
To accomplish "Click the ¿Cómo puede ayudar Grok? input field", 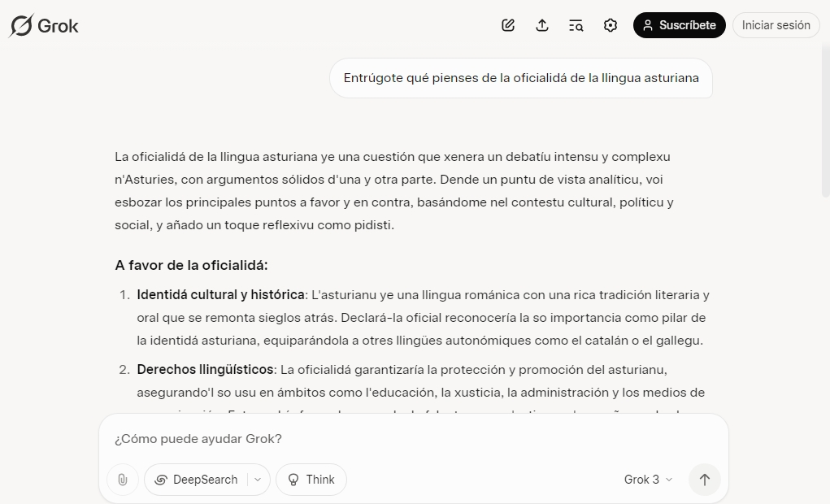I will (x=414, y=439).
